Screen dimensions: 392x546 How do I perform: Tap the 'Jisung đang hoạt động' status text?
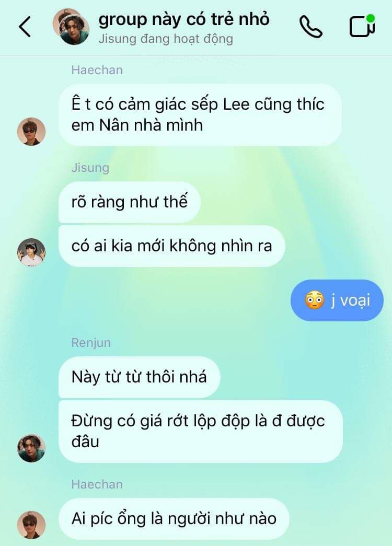pyautogui.click(x=166, y=39)
